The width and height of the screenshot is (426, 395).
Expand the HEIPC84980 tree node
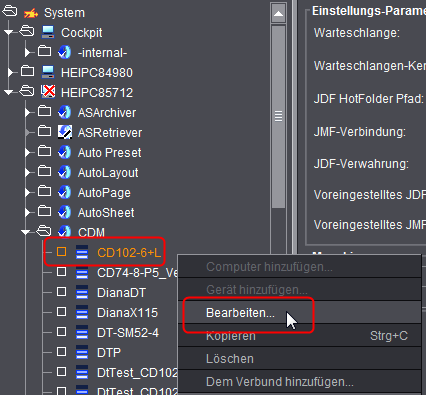[11, 72]
